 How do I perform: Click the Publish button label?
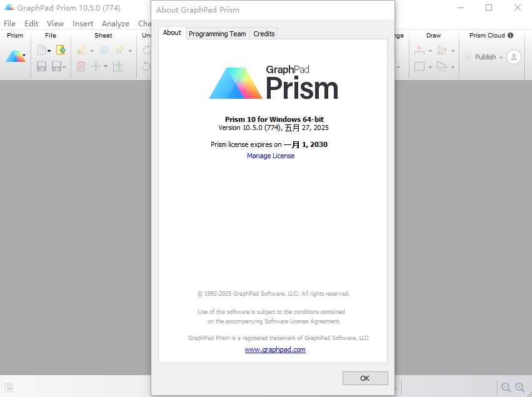click(485, 57)
